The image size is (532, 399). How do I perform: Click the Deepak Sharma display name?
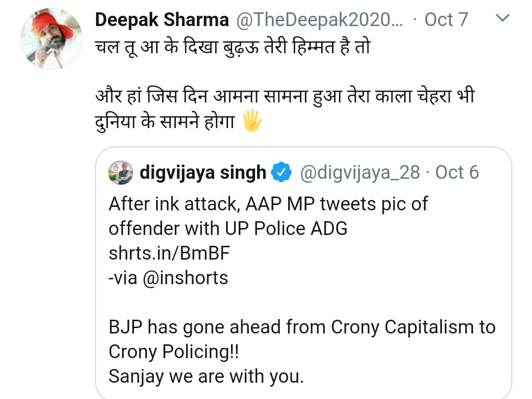pos(162,20)
